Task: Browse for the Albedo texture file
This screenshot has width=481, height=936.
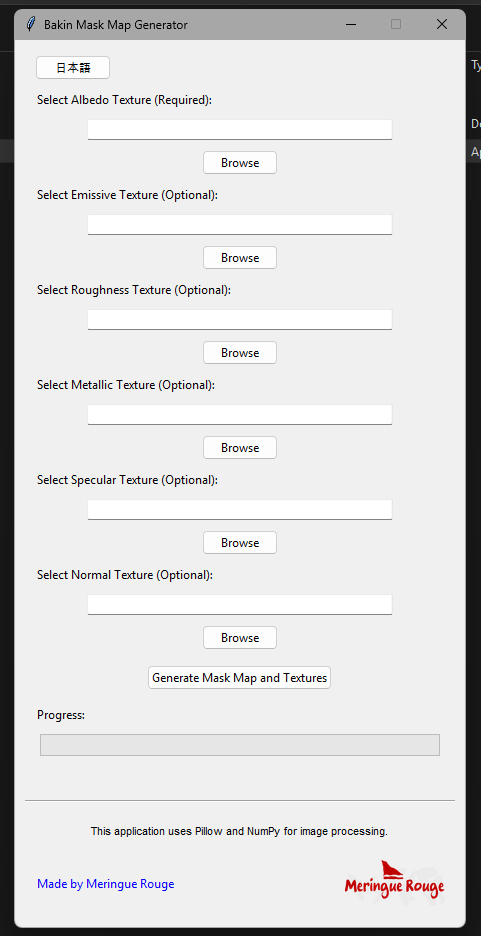Action: [240, 162]
